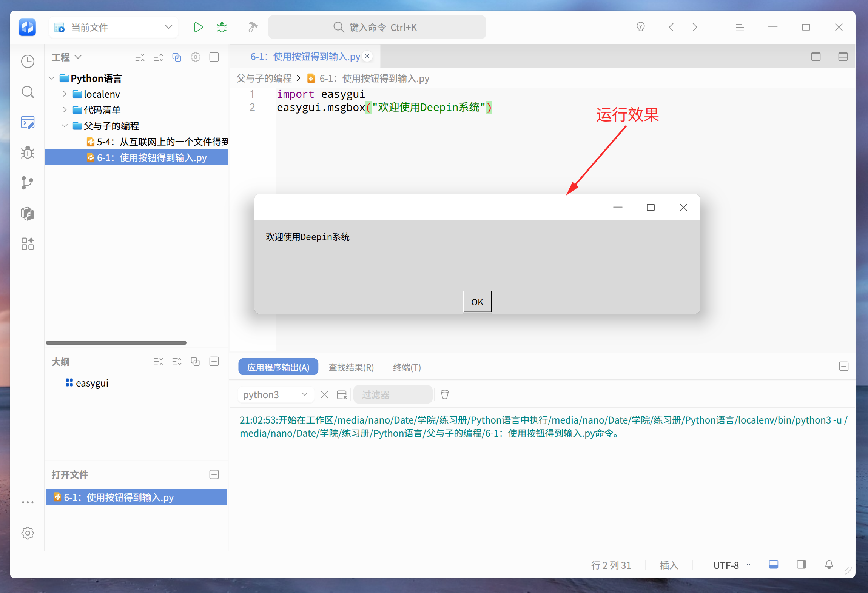Click the command search box Ctrl+K
The image size is (868, 593).
[377, 27]
